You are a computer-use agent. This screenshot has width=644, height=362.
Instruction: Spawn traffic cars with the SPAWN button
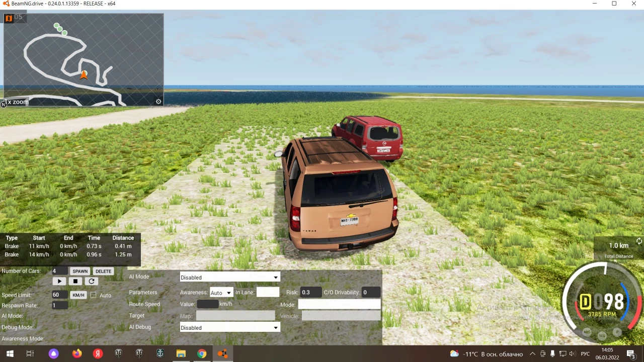[x=79, y=271]
